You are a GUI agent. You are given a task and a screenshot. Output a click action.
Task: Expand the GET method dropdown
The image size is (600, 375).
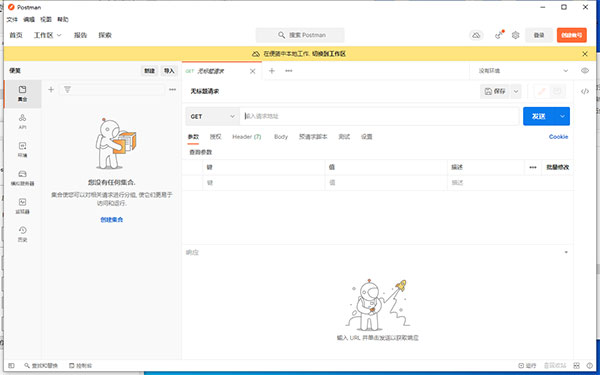(x=212, y=116)
